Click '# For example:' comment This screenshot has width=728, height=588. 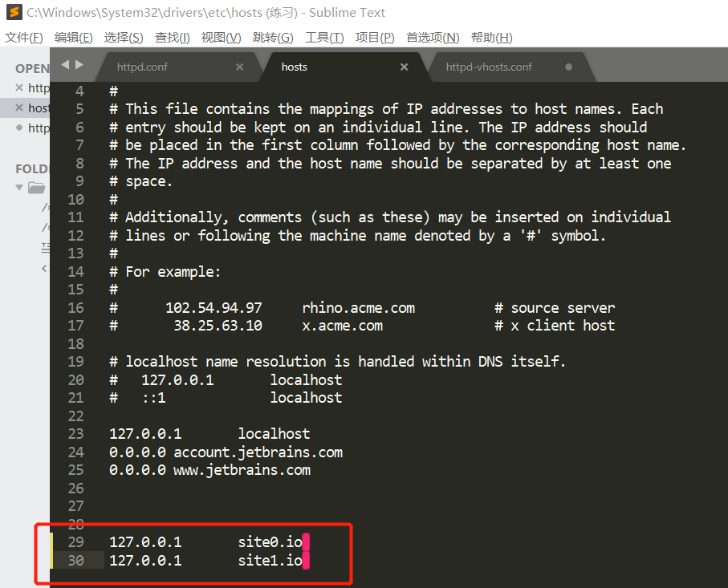tap(165, 271)
